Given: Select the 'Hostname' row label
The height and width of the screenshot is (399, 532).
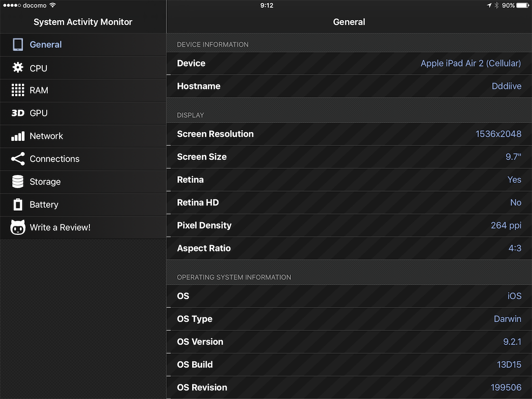Looking at the screenshot, I should 198,86.
